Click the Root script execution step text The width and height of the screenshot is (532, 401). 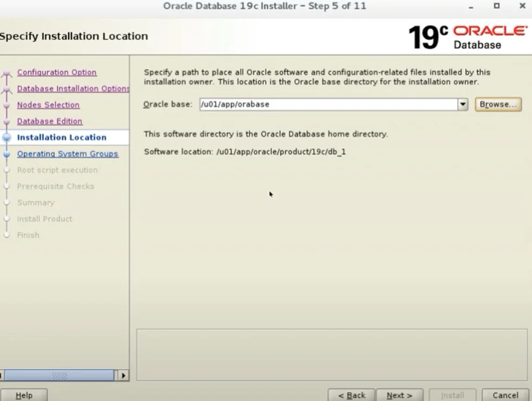pyautogui.click(x=57, y=170)
